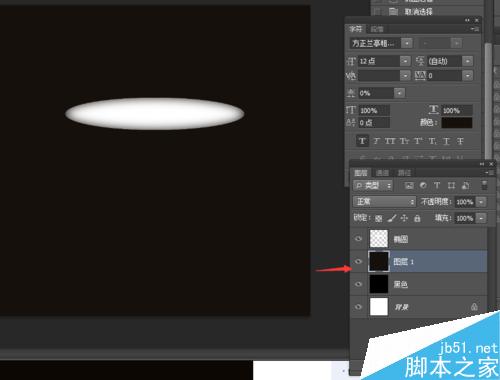Hide the 黑色 layer via eye icon
Screen dimensions: 500x380
(x=359, y=284)
